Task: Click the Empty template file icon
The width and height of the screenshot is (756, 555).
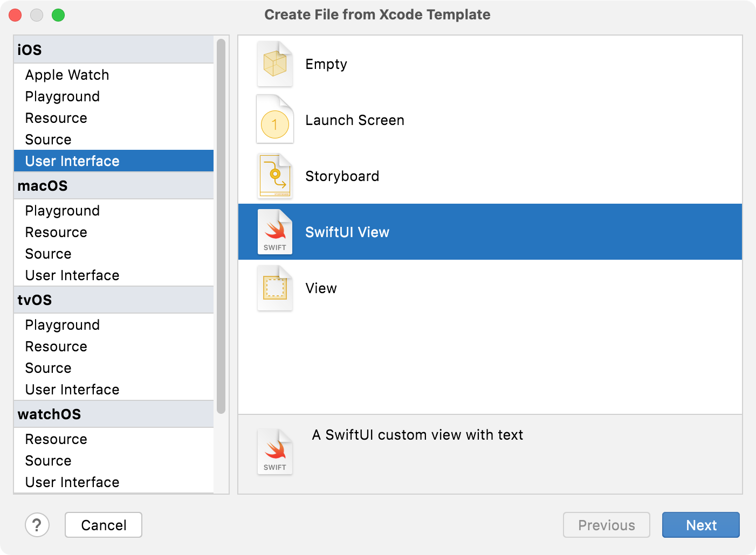Action: [x=274, y=64]
